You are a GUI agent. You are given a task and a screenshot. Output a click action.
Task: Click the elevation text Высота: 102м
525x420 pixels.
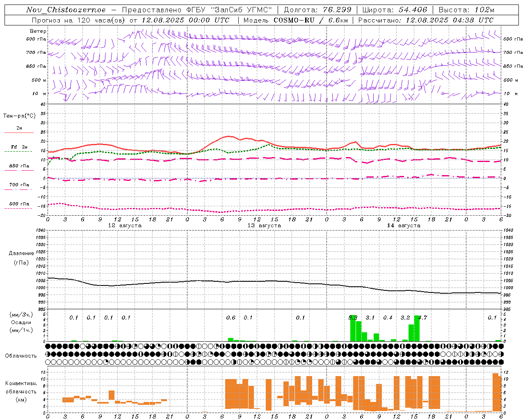click(x=466, y=10)
